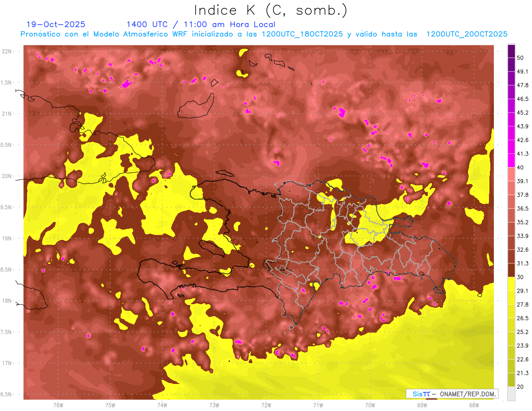
Task: Click the colorbar value "21.3"
Action: point(523,373)
